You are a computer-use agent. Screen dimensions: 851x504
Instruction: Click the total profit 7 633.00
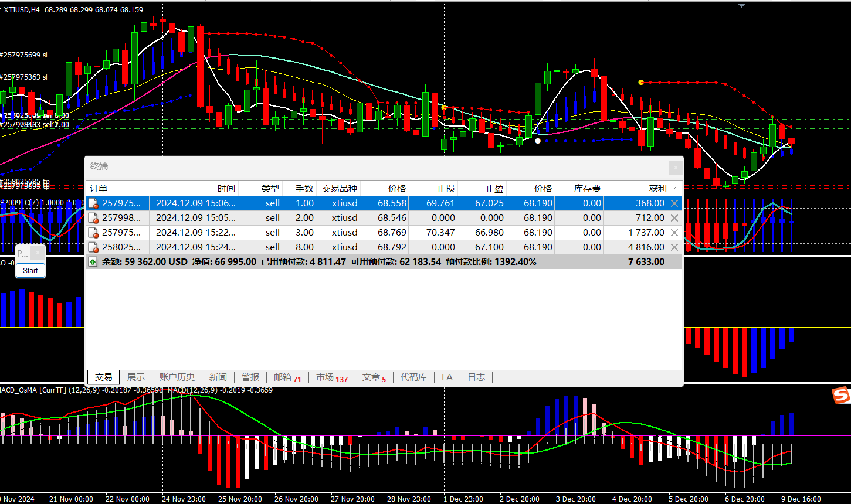click(646, 262)
